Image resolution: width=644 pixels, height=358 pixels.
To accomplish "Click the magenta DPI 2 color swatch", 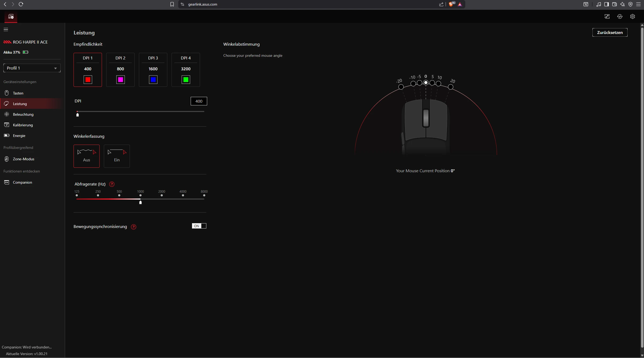I will point(121,80).
